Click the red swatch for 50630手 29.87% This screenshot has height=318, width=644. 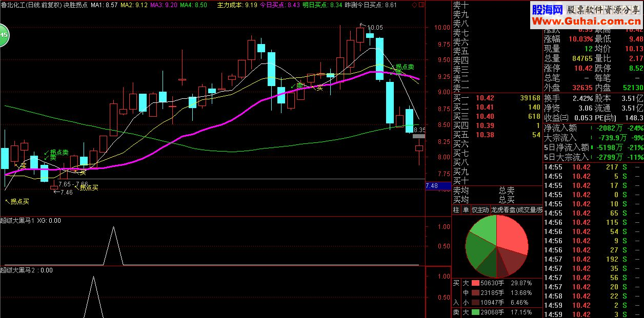pos(475,283)
